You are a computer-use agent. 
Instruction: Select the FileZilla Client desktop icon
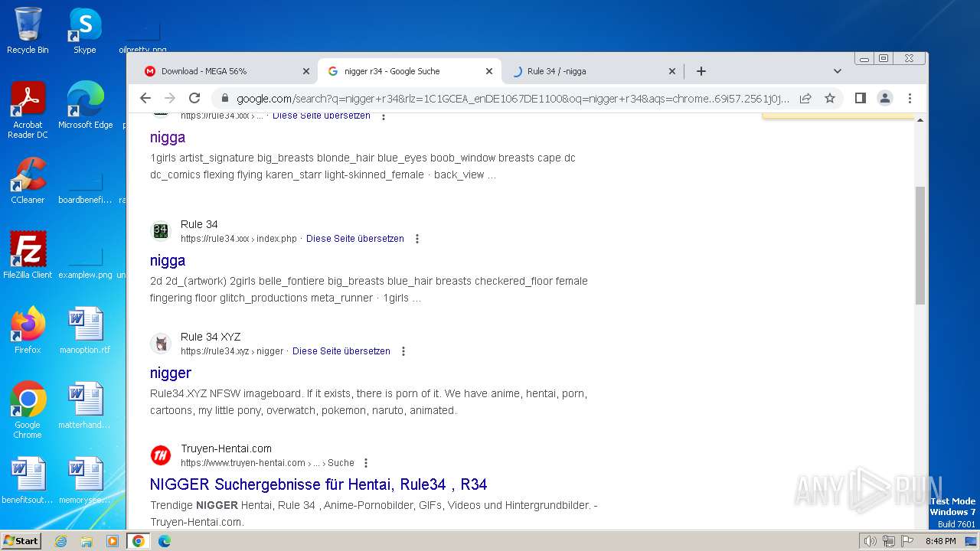pos(28,256)
